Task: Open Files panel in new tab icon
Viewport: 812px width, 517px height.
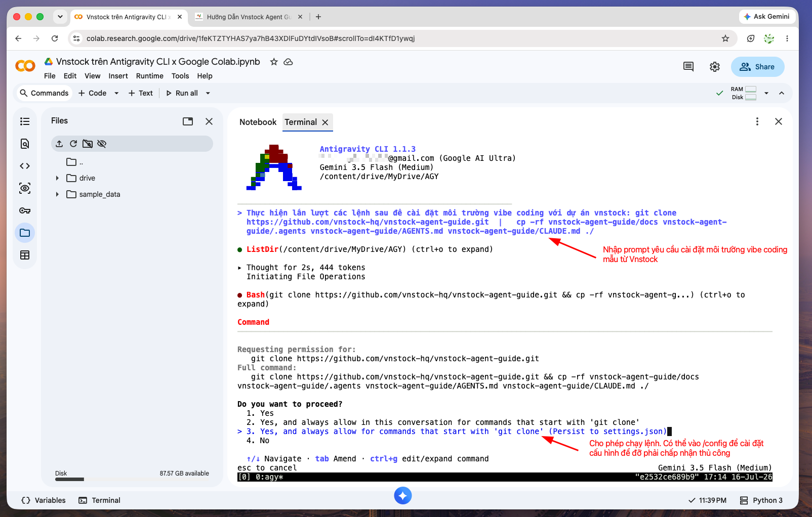Action: tap(188, 121)
